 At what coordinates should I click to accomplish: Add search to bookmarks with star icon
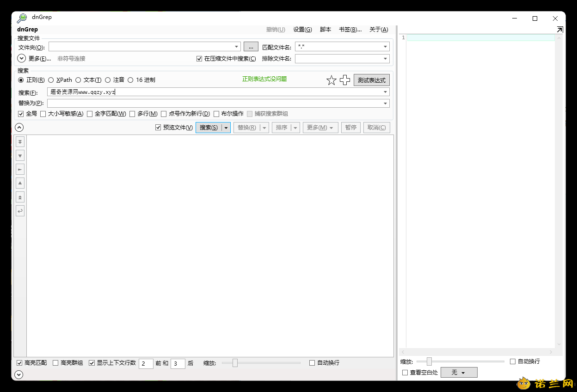tap(331, 80)
